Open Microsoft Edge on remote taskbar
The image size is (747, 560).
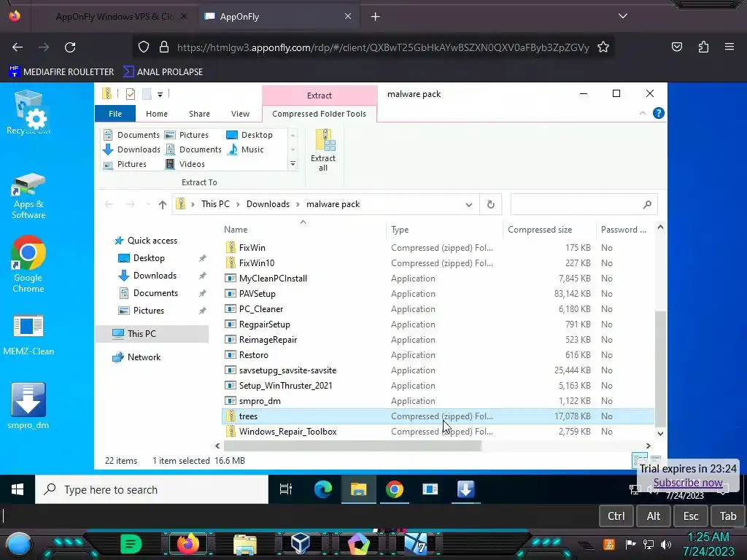(323, 489)
